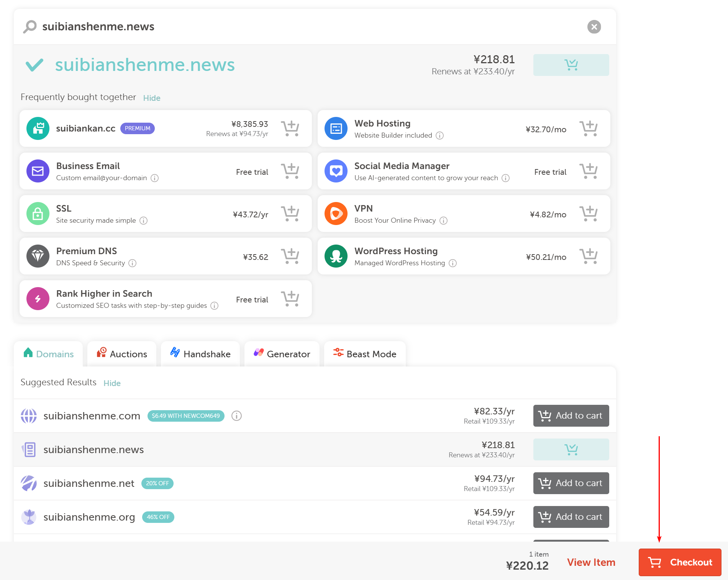This screenshot has height=580, width=728.
Task: Toggle suibianshenme.news cart button in suggested results
Action: [x=571, y=449]
